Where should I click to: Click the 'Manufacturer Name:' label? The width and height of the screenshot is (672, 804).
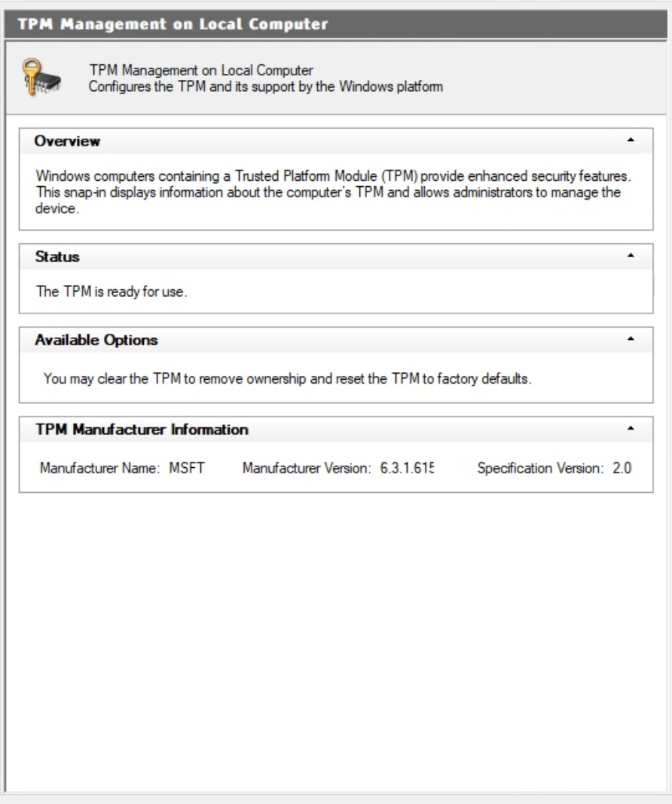(x=100, y=468)
